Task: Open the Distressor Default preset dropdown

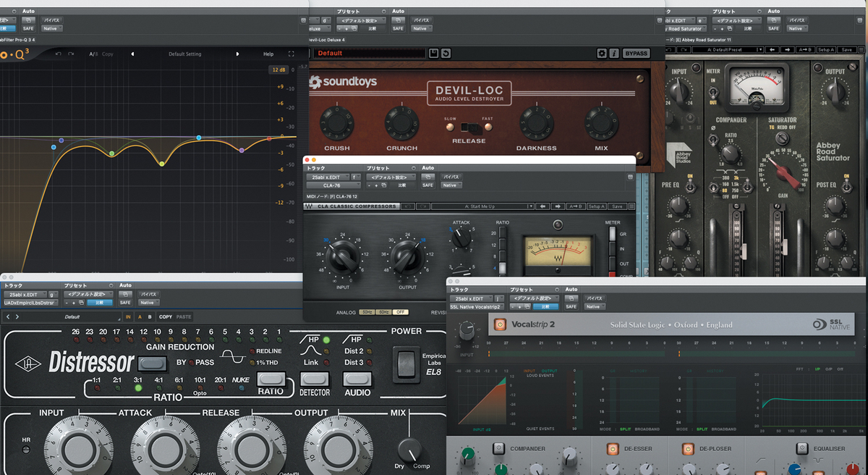Action: [x=72, y=316]
